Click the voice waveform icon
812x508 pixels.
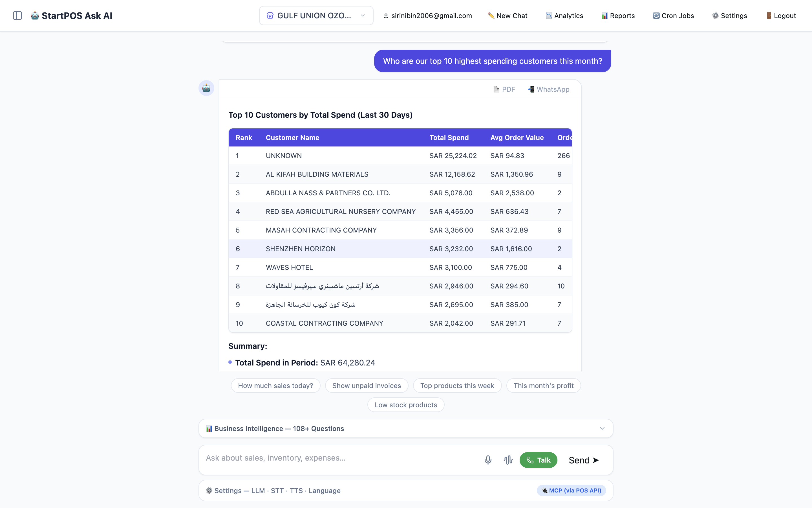508,460
